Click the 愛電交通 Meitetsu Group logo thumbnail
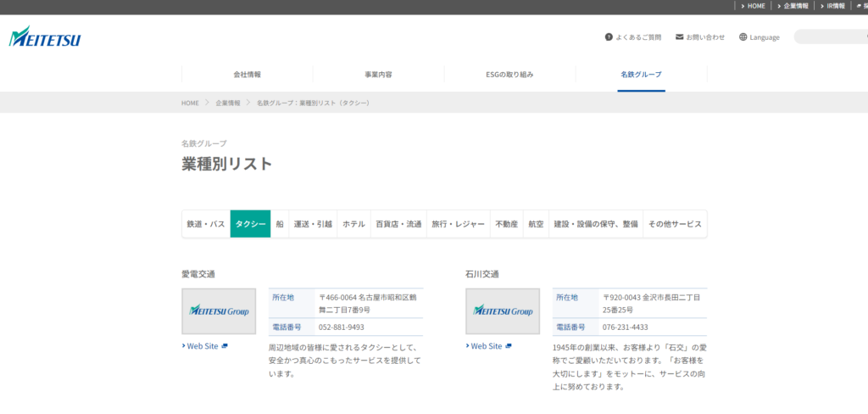Image resolution: width=868 pixels, height=414 pixels. coord(220,311)
